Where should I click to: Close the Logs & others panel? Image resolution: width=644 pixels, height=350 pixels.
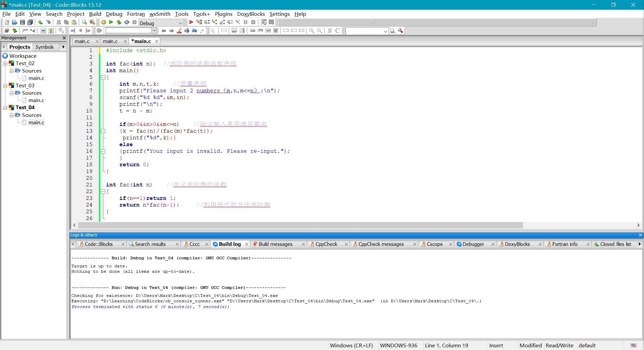pyautogui.click(x=640, y=235)
